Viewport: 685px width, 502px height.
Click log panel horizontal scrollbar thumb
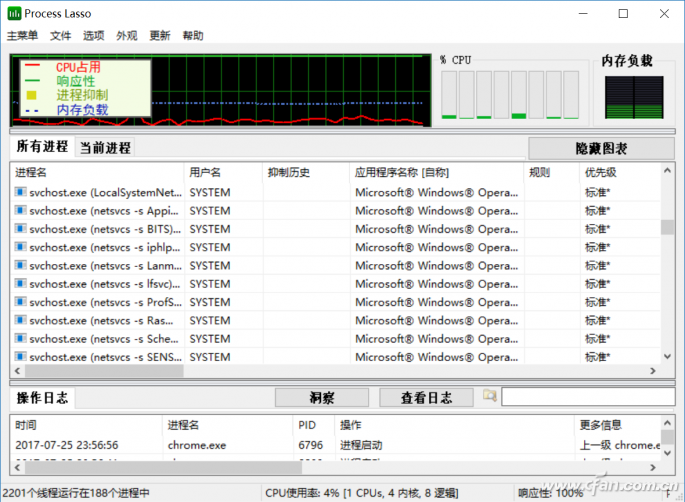pos(163,467)
